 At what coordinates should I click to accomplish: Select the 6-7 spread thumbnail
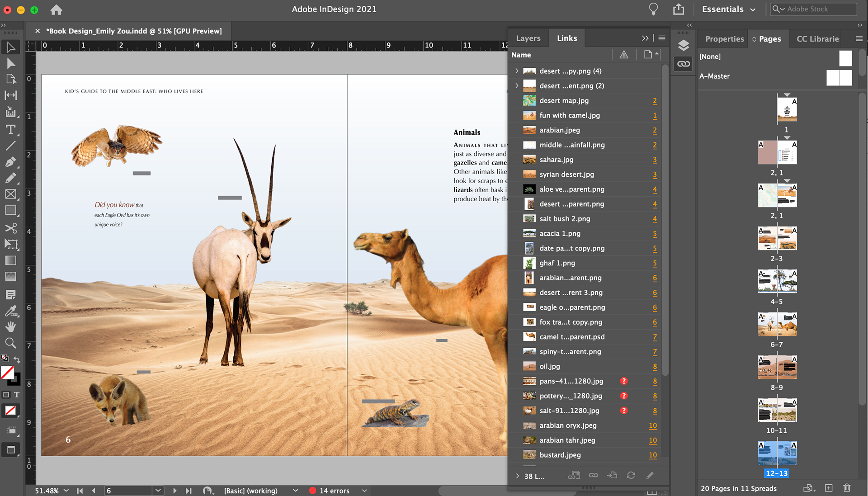tap(777, 324)
